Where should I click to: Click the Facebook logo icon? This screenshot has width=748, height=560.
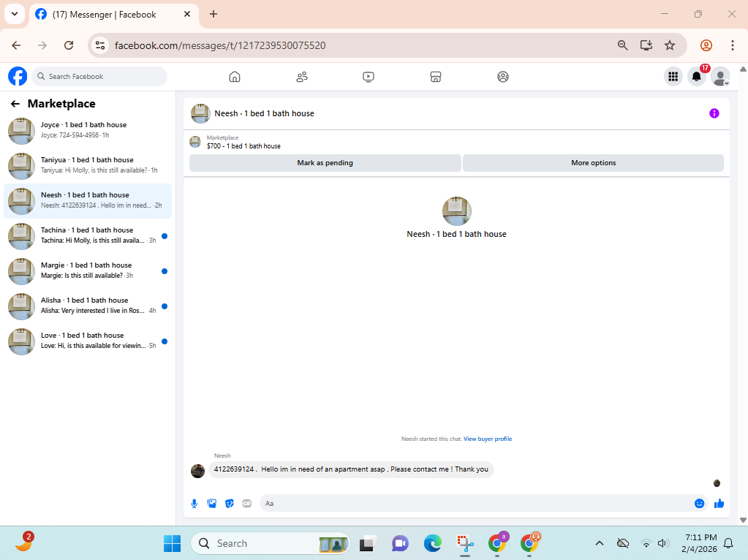click(18, 76)
